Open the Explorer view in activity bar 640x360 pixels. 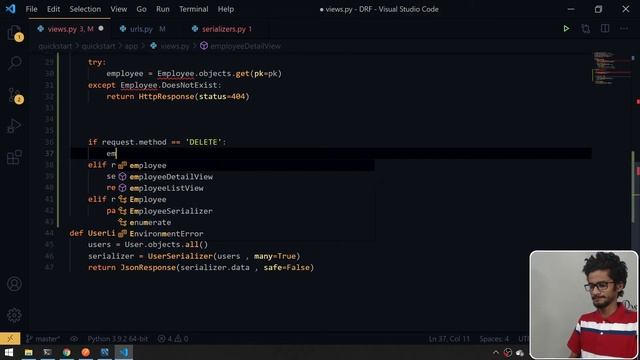coord(14,33)
